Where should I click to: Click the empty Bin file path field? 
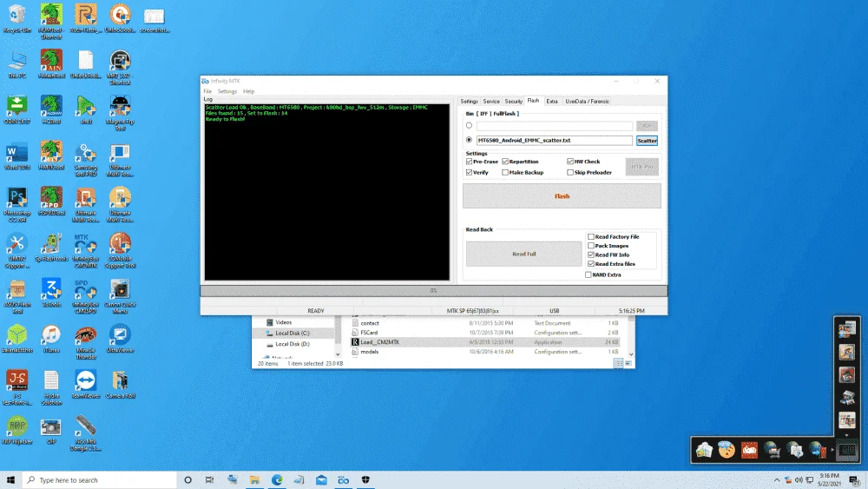click(554, 126)
